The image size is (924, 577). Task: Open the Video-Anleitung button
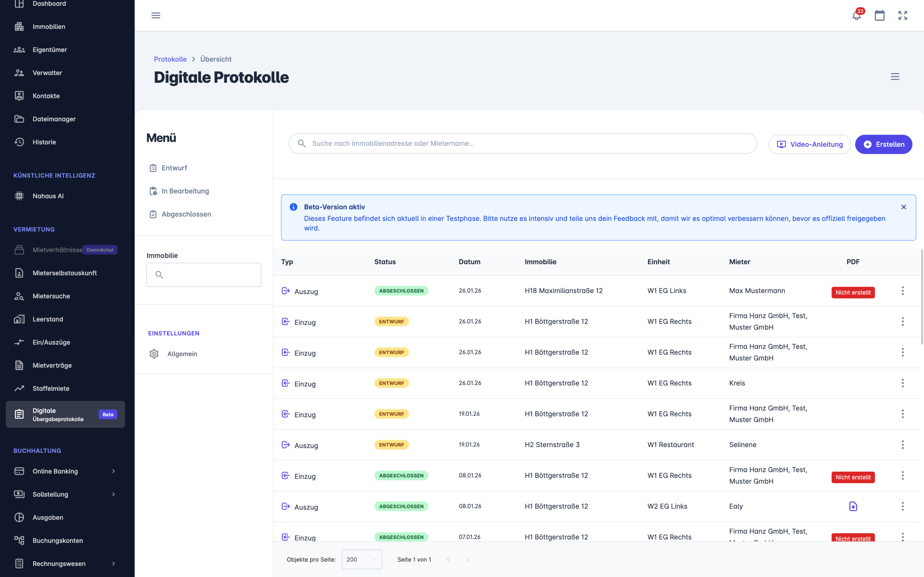(810, 144)
